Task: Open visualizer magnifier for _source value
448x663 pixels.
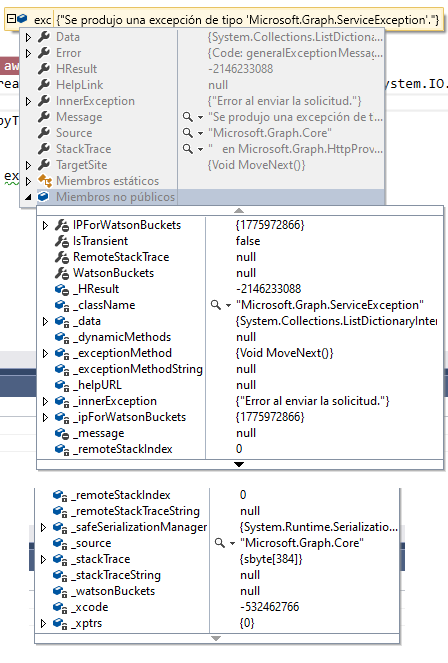Action: (x=219, y=543)
